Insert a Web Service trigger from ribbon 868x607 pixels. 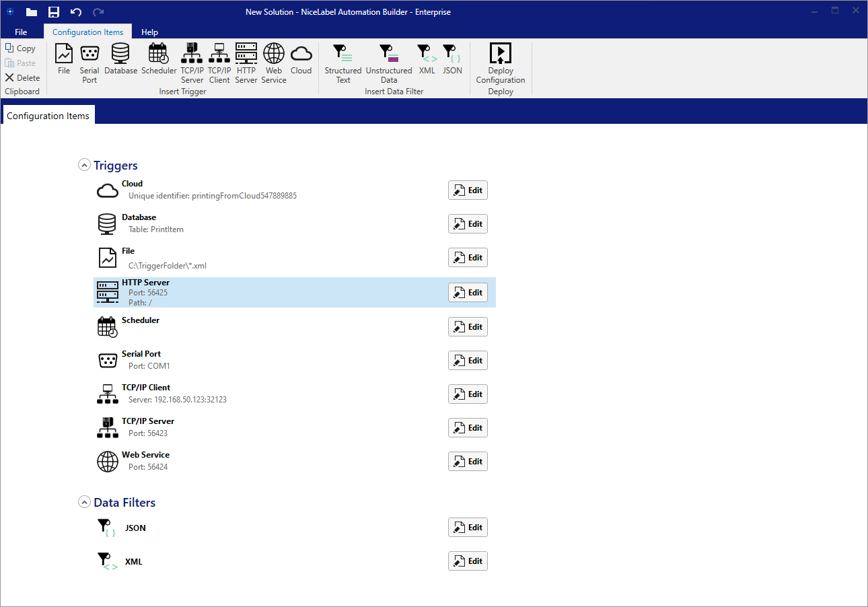274,63
